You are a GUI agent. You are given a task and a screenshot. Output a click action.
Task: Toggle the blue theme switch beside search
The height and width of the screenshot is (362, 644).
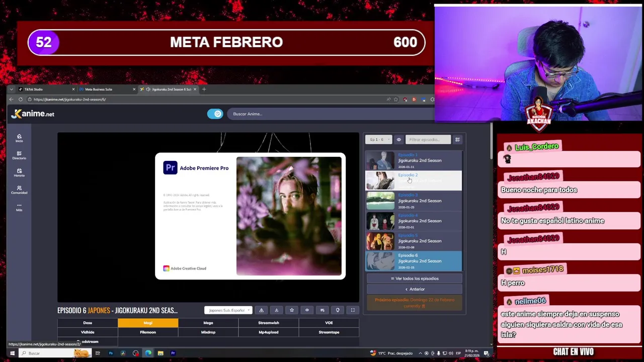(x=215, y=114)
